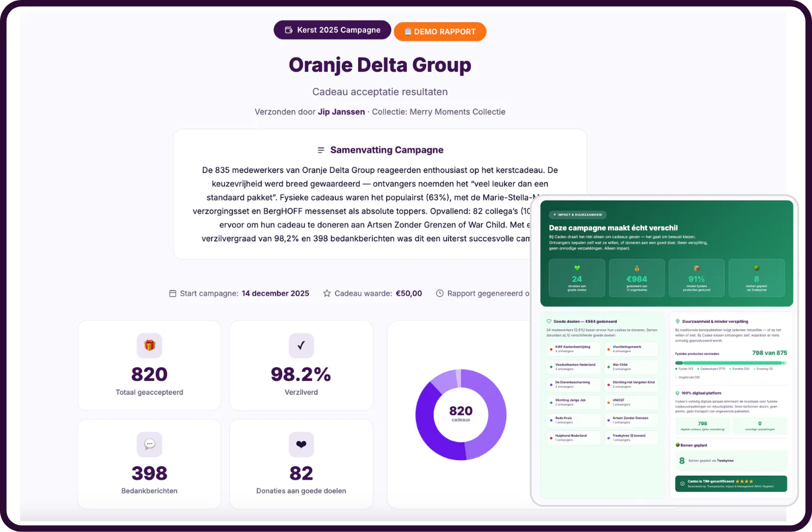Click the clock icon beside Rapport gegenereerd
812x532 pixels.
tap(440, 294)
